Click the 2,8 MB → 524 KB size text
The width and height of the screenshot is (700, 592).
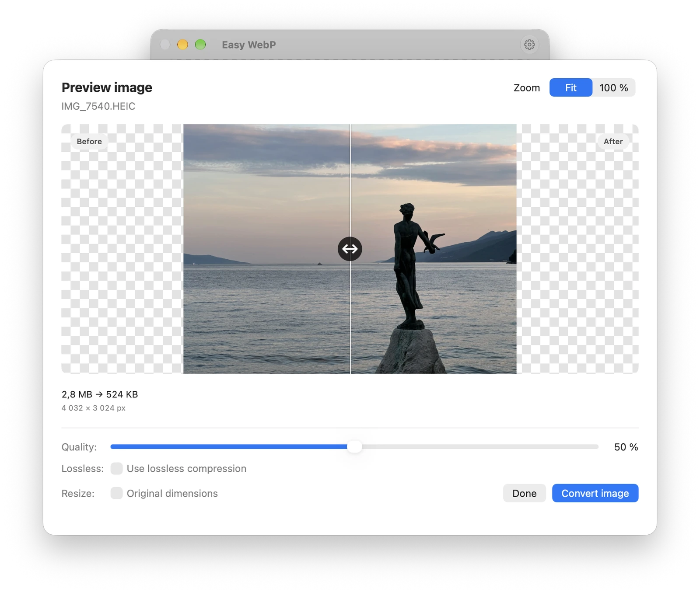(x=100, y=394)
